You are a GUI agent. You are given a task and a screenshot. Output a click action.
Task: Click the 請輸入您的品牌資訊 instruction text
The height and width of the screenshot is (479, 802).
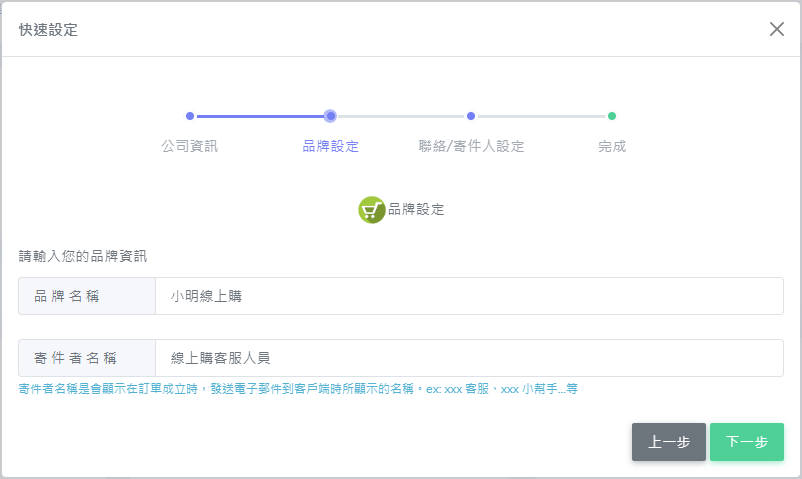pyautogui.click(x=83, y=256)
